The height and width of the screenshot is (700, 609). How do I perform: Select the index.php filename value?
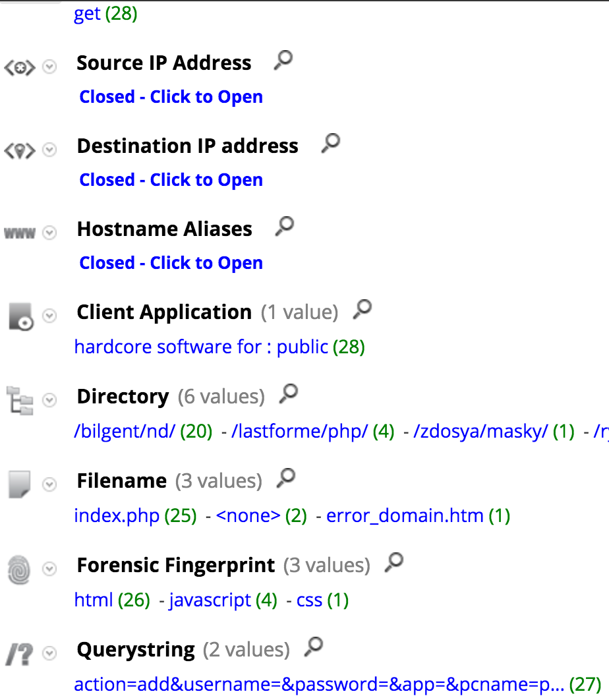(x=117, y=515)
